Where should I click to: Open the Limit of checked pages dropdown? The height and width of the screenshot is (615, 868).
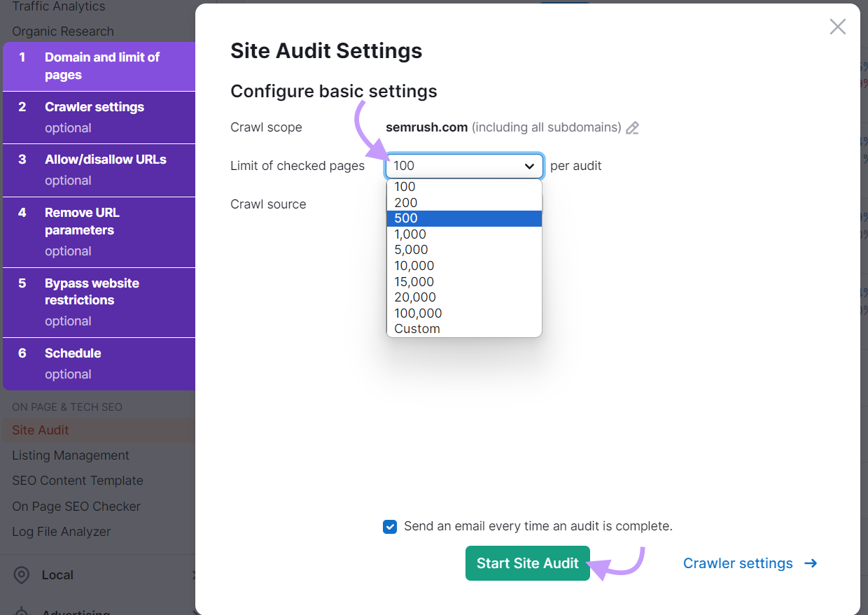coord(464,166)
